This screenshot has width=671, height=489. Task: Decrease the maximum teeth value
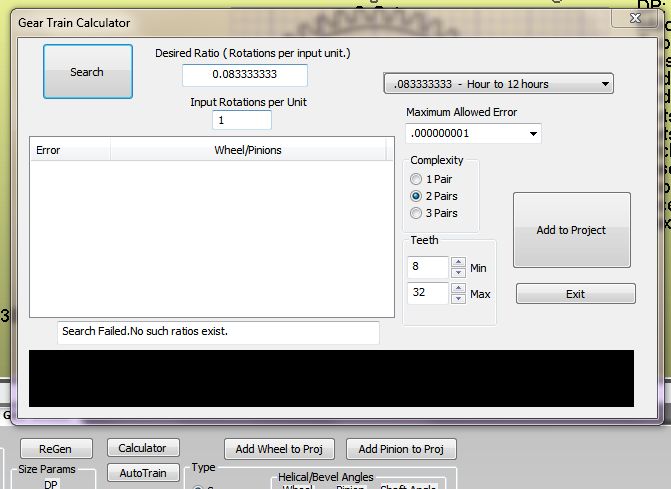coord(458,299)
